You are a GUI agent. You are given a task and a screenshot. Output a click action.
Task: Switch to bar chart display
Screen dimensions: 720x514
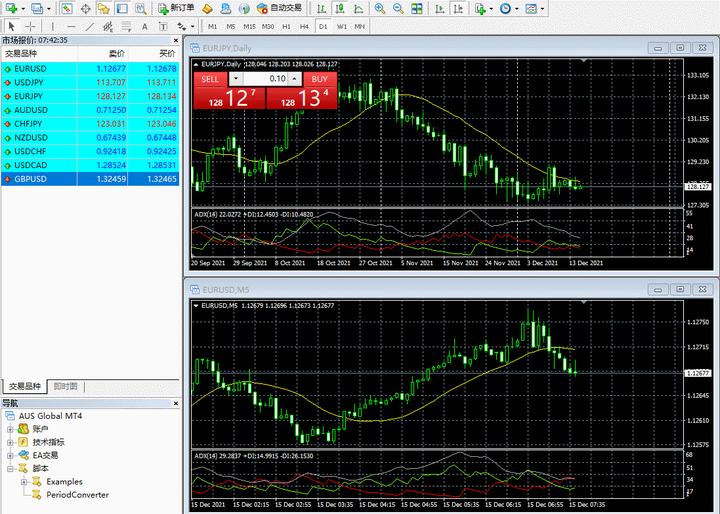[322, 8]
